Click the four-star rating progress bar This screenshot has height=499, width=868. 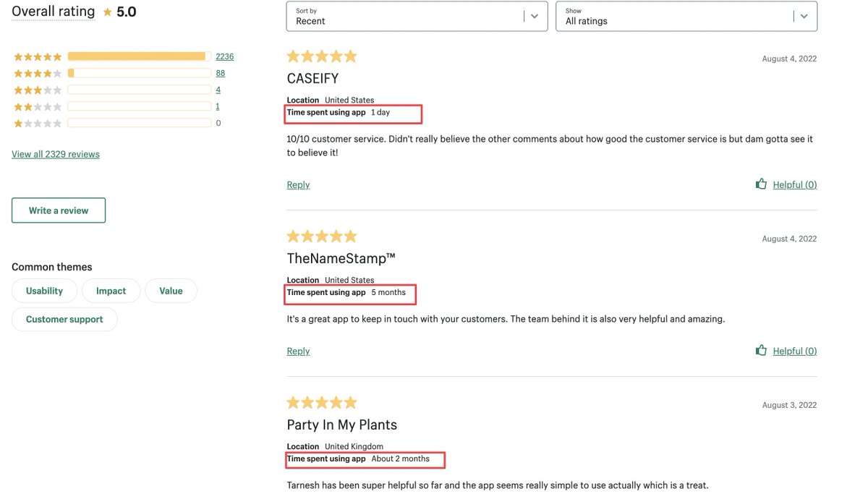click(x=140, y=73)
